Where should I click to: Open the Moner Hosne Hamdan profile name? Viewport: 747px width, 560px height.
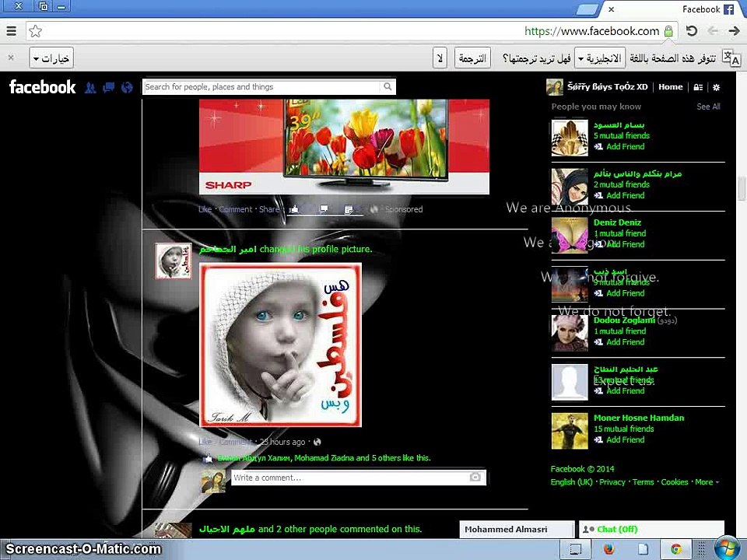click(639, 418)
